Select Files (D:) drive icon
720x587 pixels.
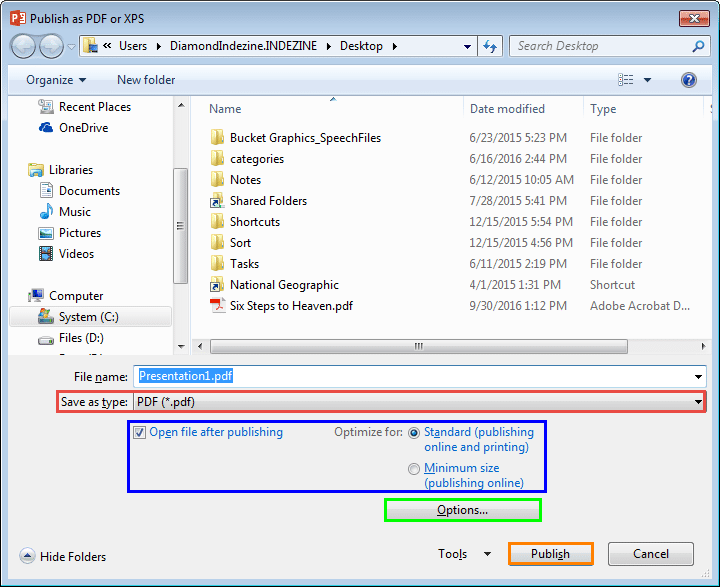coord(45,339)
